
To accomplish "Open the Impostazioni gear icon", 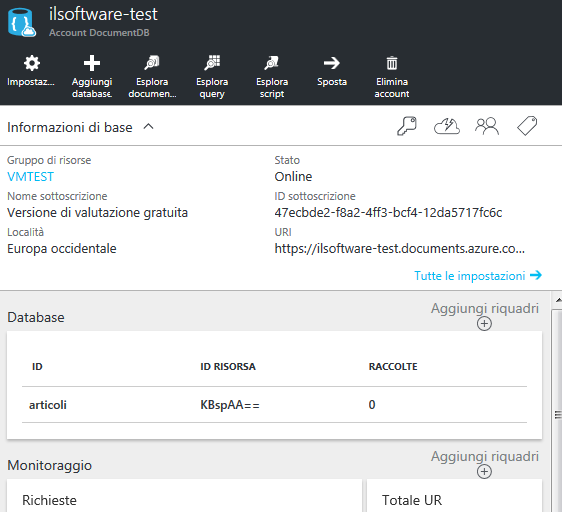I will point(31,63).
